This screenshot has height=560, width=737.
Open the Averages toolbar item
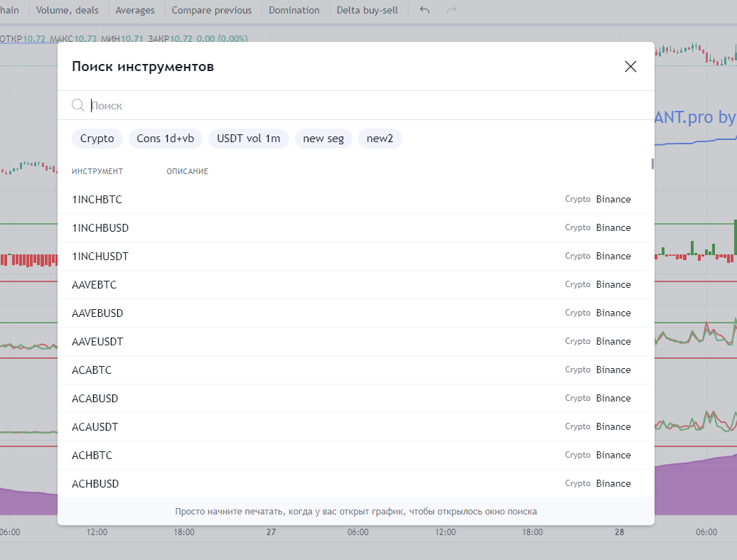coord(135,11)
